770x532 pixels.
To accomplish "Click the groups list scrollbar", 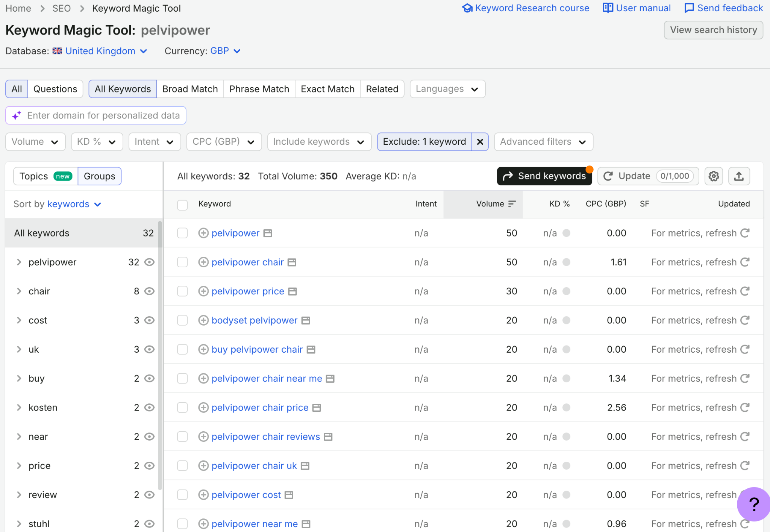I will coord(160,355).
